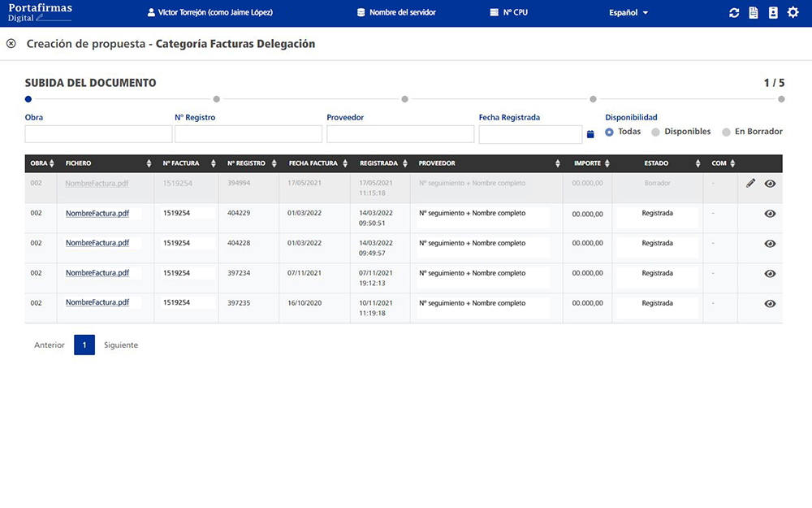Go to page 1 in pagination
The width and height of the screenshot is (812, 508).
pos(84,345)
